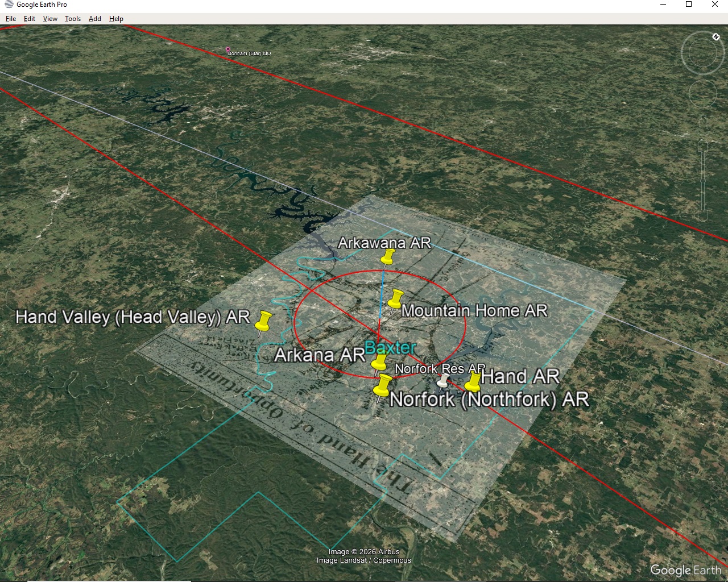This screenshot has height=582, width=728.
Task: Open the File menu
Action: coord(11,19)
